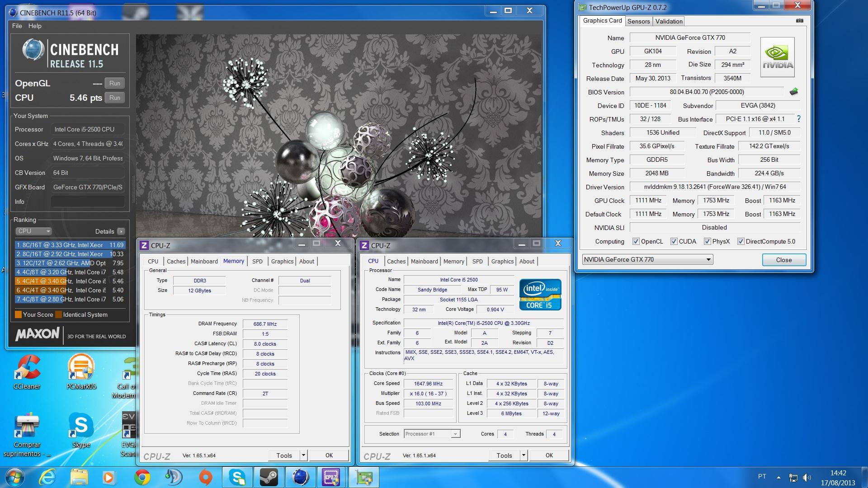Viewport: 868px width, 488px height.
Task: Open SPD tab in left CPU-Z window
Action: [257, 261]
